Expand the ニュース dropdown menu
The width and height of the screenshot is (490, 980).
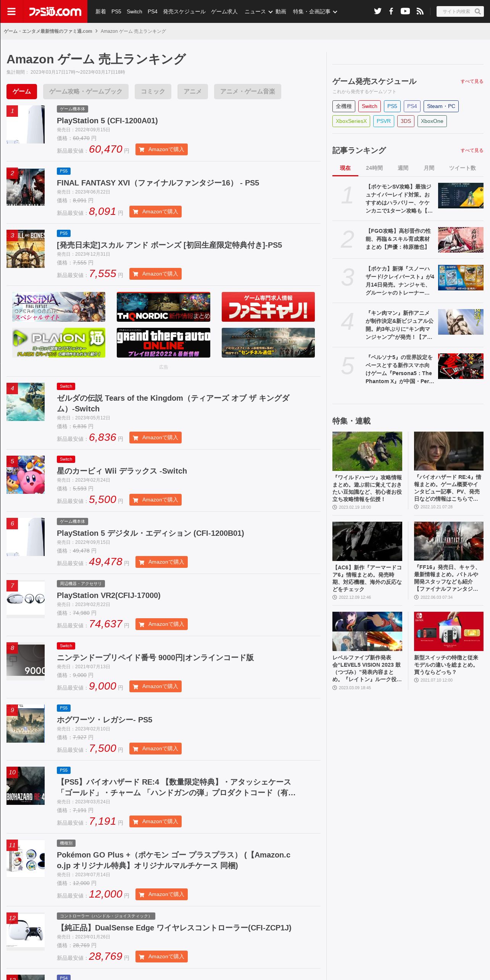coord(258,11)
